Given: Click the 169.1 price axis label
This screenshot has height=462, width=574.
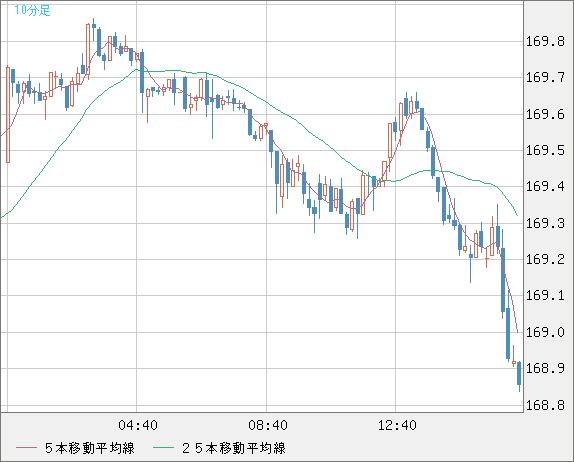Looking at the screenshot, I should pyautogui.click(x=545, y=295).
